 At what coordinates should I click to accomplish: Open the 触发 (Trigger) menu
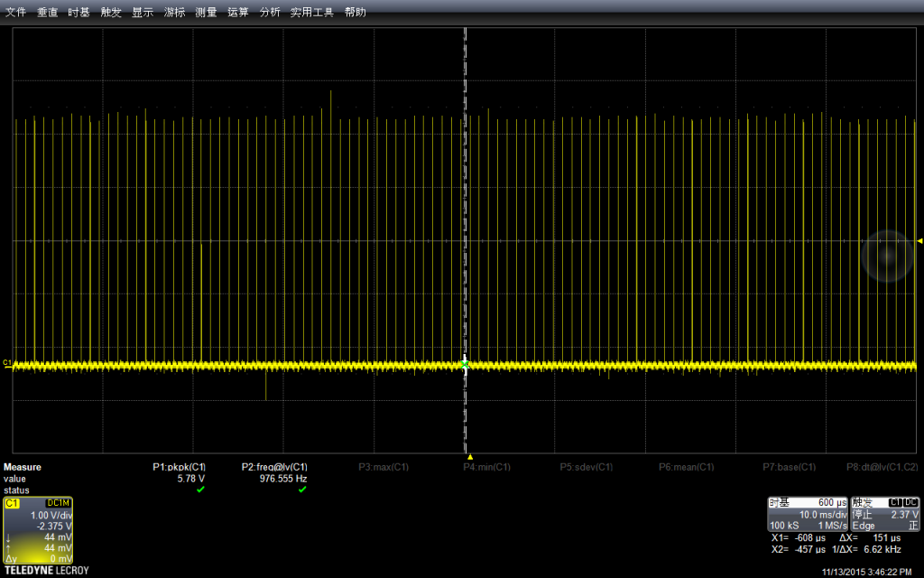tap(111, 12)
